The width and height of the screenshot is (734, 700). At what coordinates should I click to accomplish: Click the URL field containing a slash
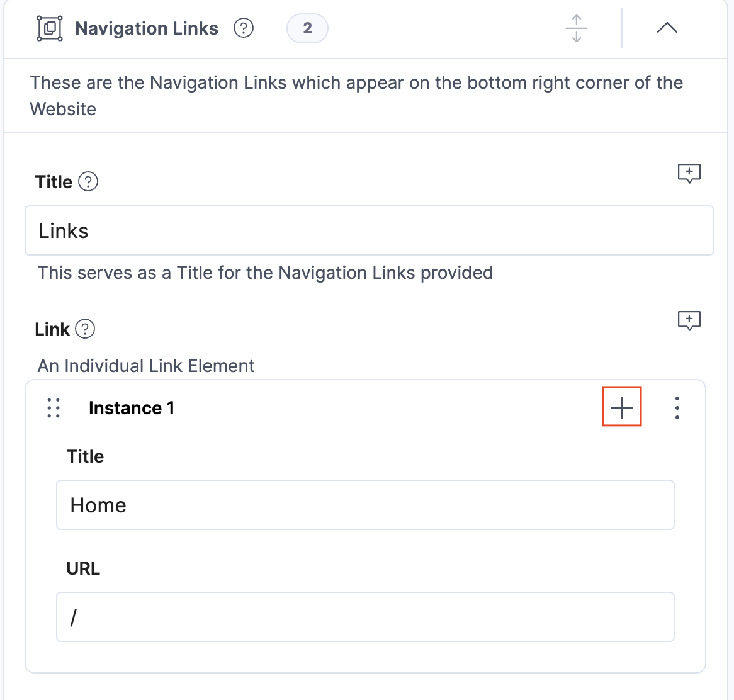tap(365, 617)
